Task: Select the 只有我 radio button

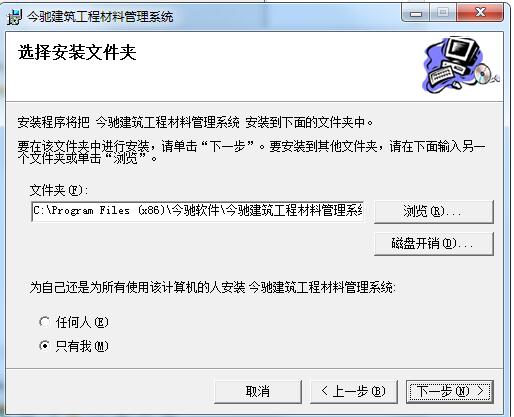Action: pos(45,346)
